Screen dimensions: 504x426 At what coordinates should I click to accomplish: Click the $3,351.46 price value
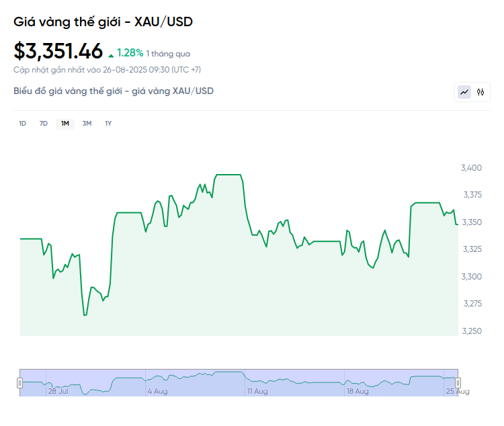pos(58,51)
